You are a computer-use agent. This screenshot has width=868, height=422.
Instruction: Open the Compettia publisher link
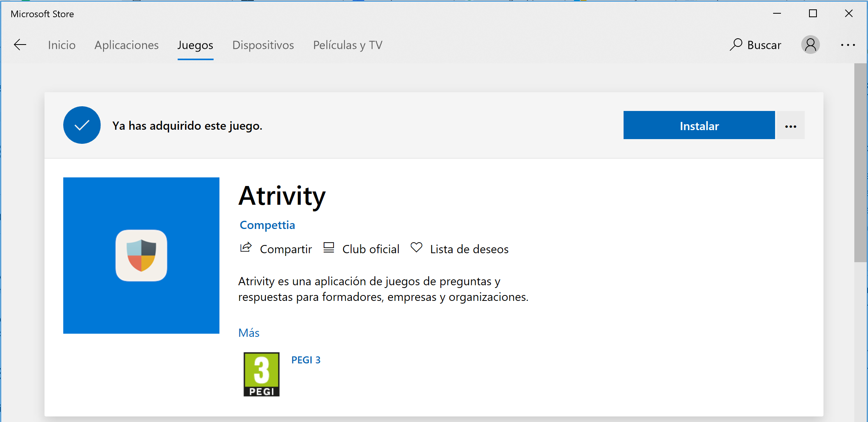267,225
